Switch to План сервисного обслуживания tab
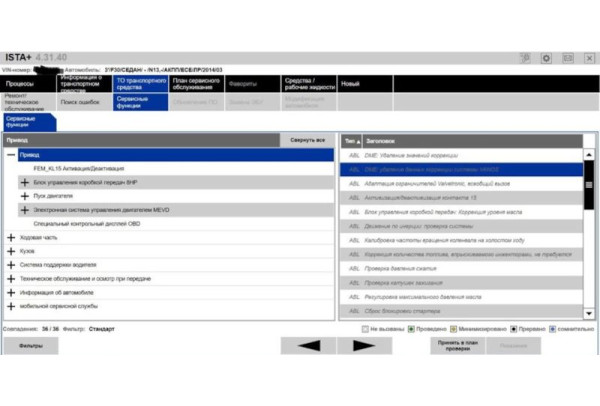Image resolution: width=600 pixels, height=406 pixels. click(197, 84)
